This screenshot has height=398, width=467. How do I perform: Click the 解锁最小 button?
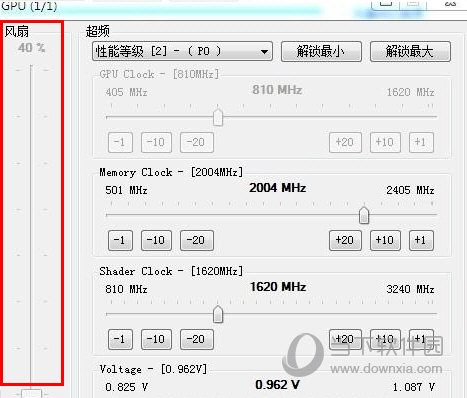(x=321, y=51)
